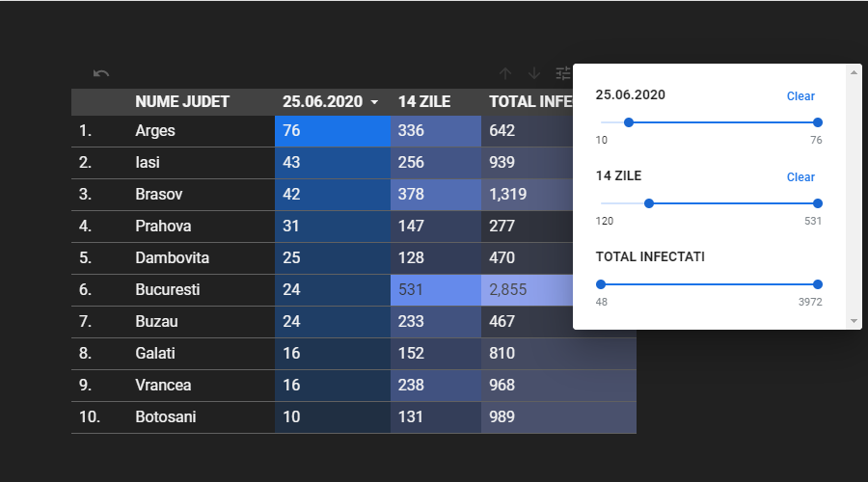Click the 14 ZILE slider minimum handle
Viewport: 868px width, 482px height.
coord(649,203)
